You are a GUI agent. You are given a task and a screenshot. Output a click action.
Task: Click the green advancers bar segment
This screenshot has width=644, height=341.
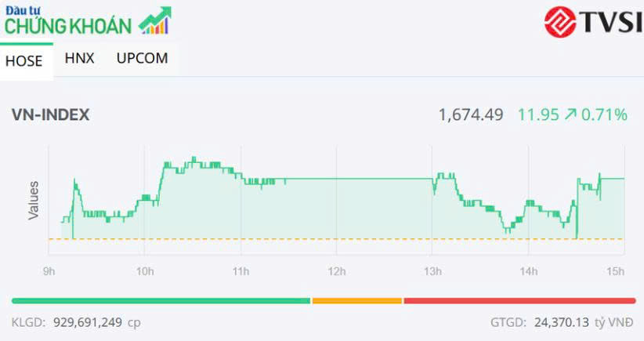click(161, 300)
